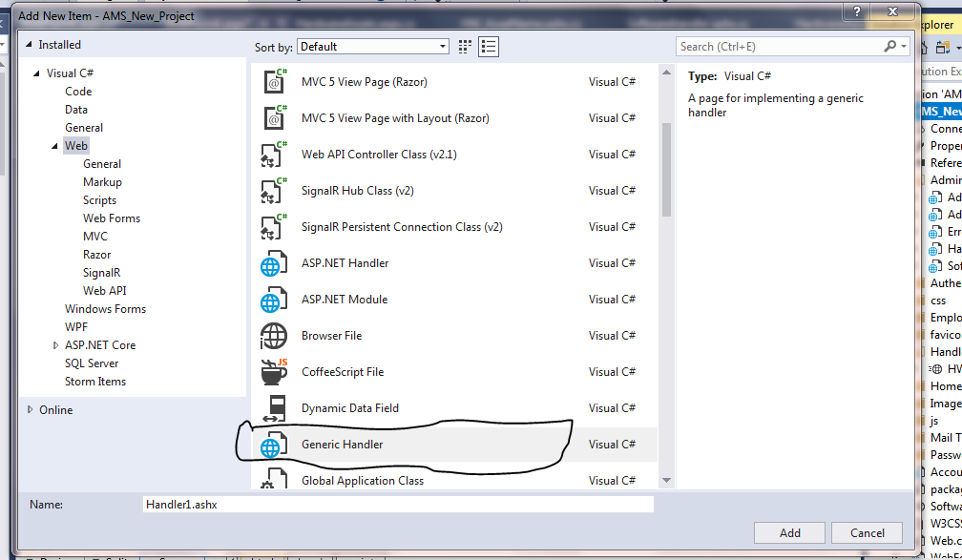Click the Cancel button

[867, 533]
